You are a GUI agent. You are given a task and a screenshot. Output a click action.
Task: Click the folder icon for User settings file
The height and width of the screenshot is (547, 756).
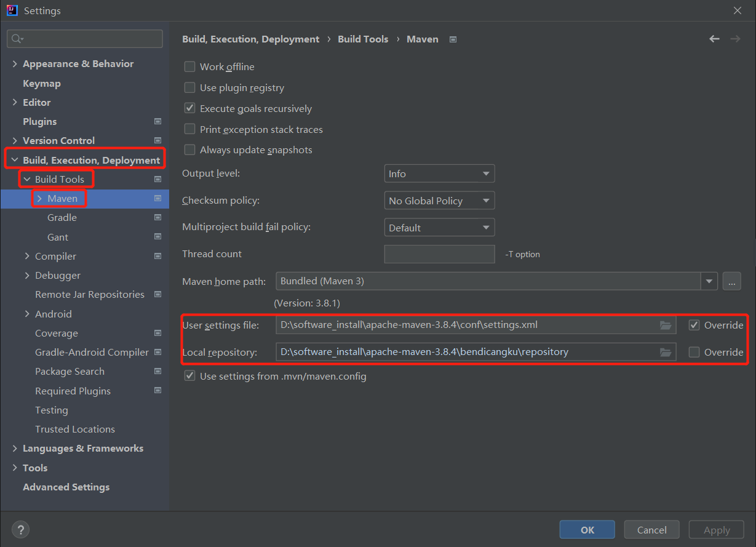(666, 325)
